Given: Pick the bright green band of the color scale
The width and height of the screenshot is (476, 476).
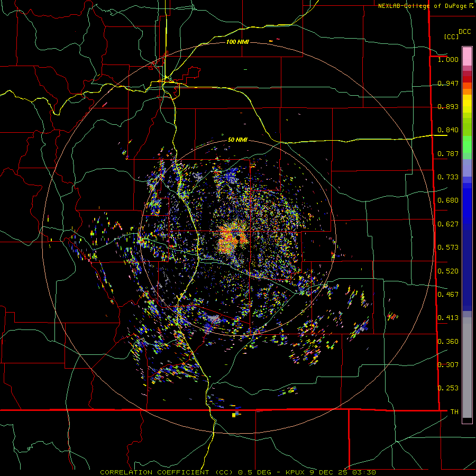Looking at the screenshot, I should click(467, 144).
